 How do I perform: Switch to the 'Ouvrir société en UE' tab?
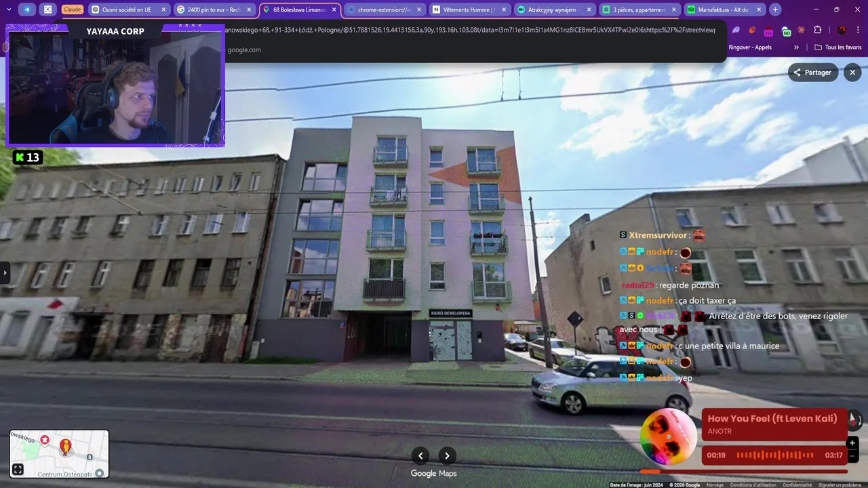(128, 9)
